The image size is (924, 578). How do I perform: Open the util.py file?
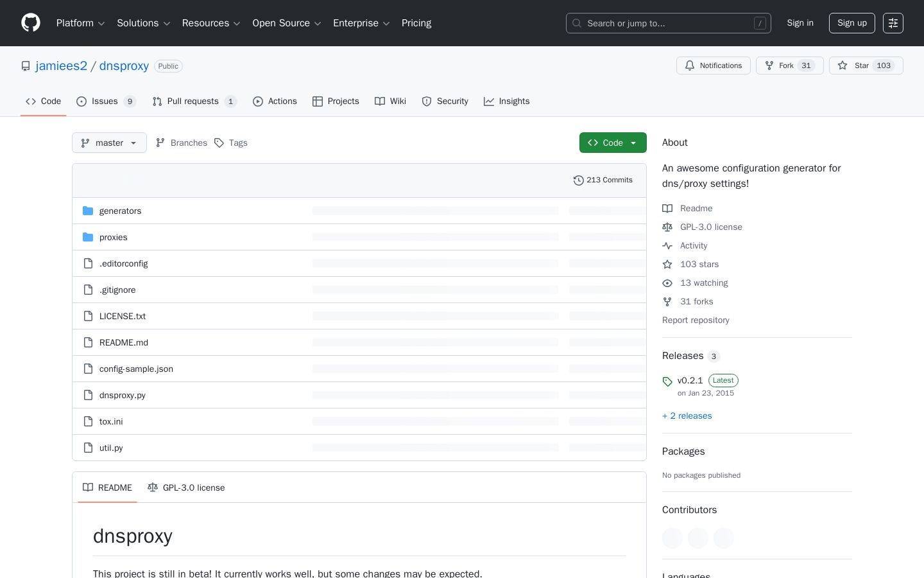click(x=111, y=448)
